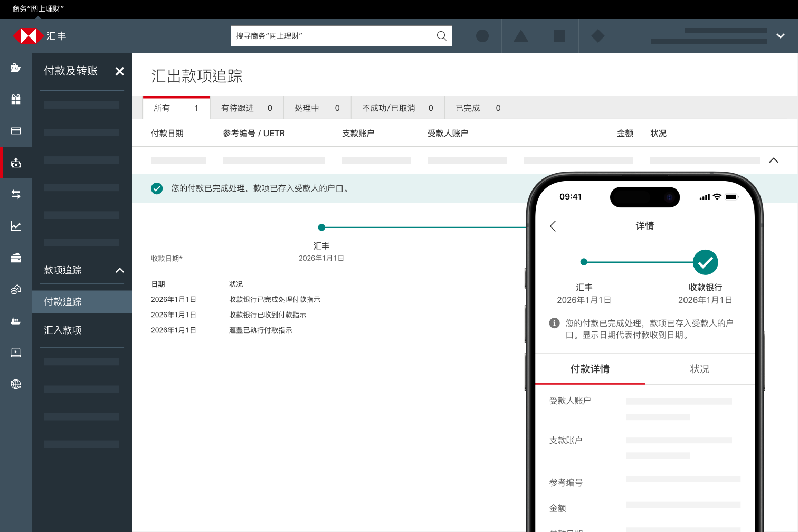This screenshot has height=532, width=798.
Task: Open the globe sidebar icon
Action: (x=16, y=384)
